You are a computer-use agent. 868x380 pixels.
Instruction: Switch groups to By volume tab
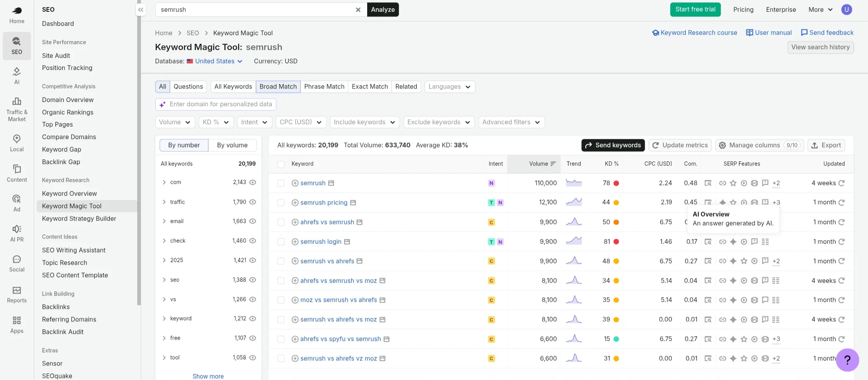[x=232, y=145]
